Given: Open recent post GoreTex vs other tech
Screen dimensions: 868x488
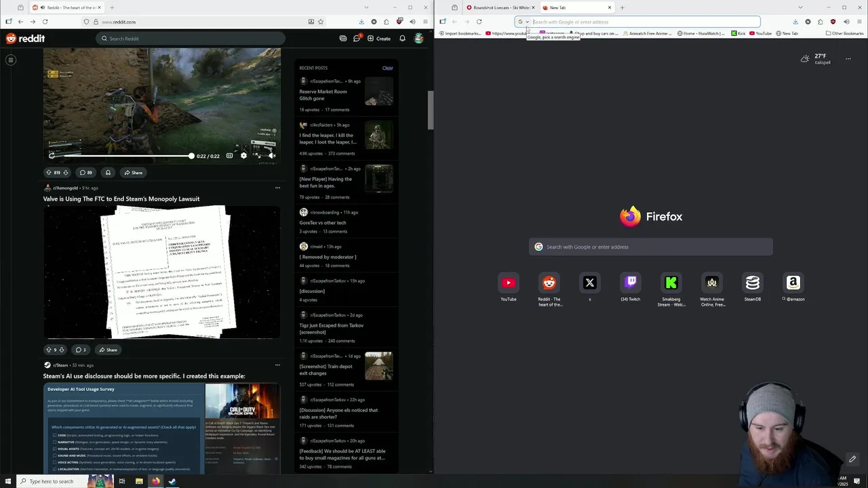Looking at the screenshot, I should click(x=323, y=222).
